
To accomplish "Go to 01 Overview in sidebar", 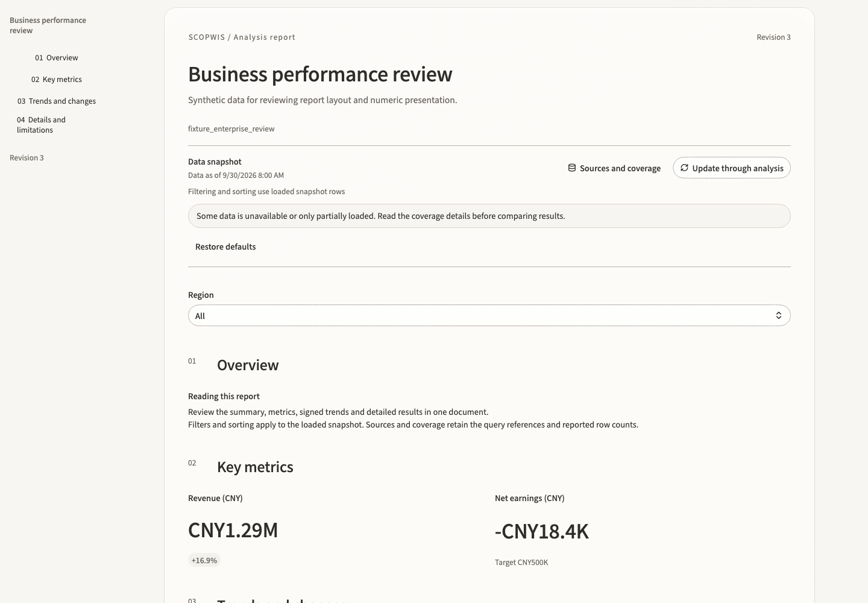I will click(57, 58).
